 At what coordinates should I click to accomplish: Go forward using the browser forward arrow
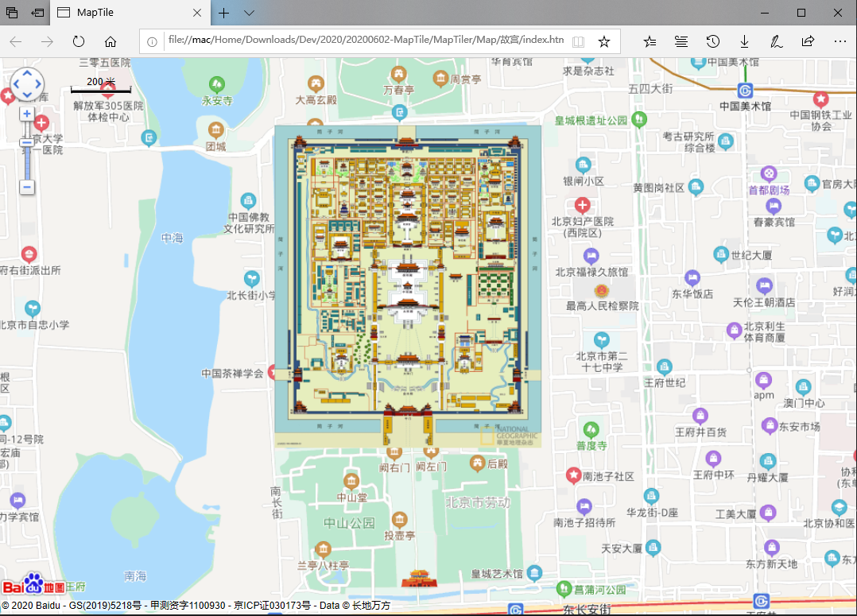tap(47, 41)
